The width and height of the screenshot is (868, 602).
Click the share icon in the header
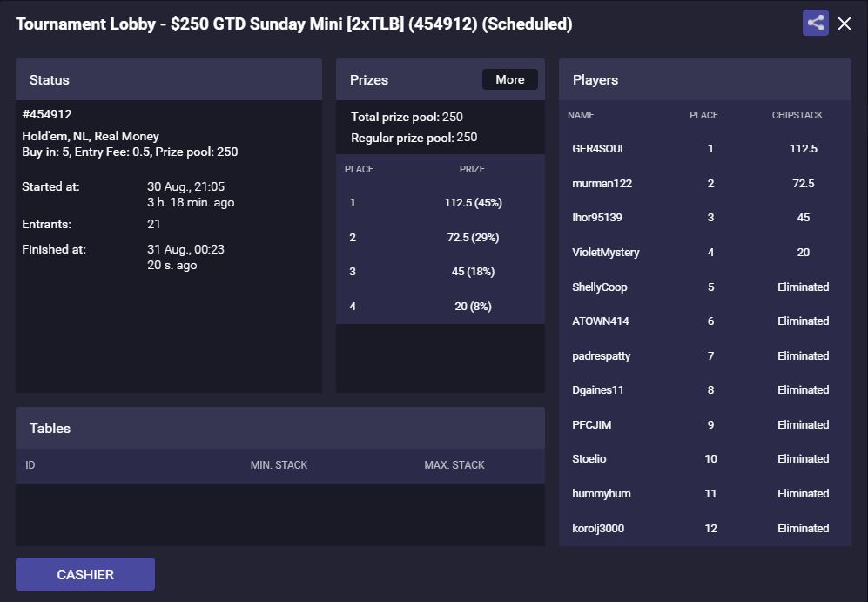(816, 24)
